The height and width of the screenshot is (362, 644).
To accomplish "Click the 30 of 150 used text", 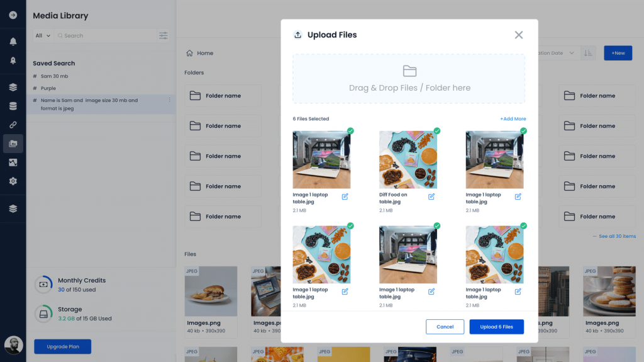I will [x=77, y=290].
